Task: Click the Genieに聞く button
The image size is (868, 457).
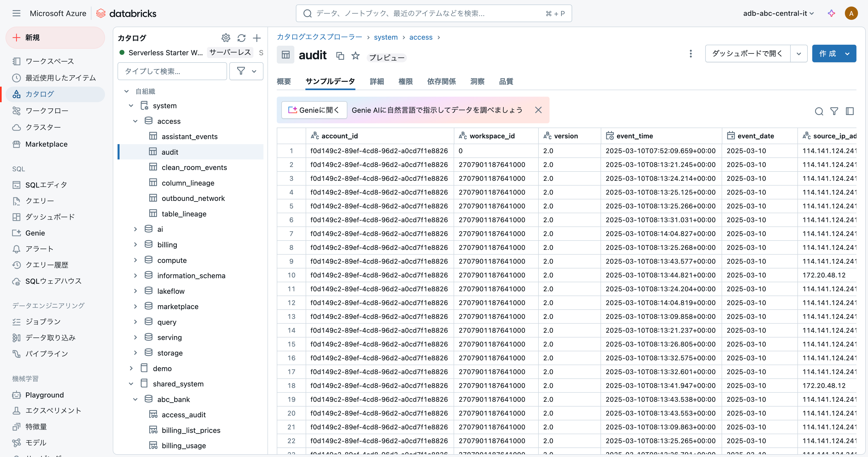Action: pos(314,110)
